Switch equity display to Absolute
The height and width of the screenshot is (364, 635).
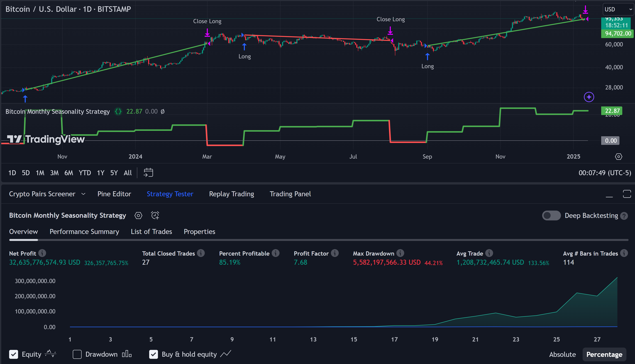tap(562, 354)
